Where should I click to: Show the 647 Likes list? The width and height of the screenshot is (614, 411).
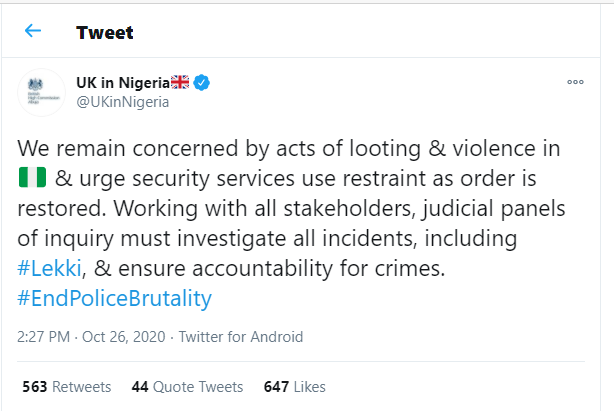pos(294,386)
